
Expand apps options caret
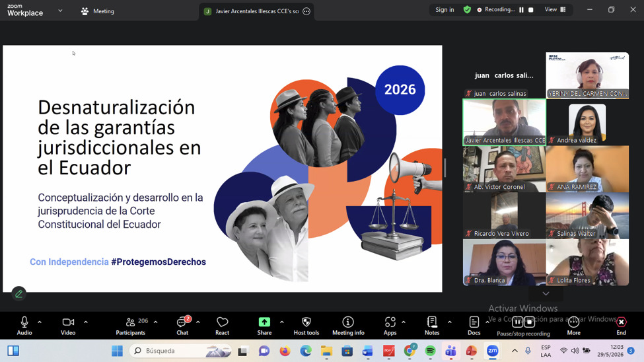pos(404,322)
